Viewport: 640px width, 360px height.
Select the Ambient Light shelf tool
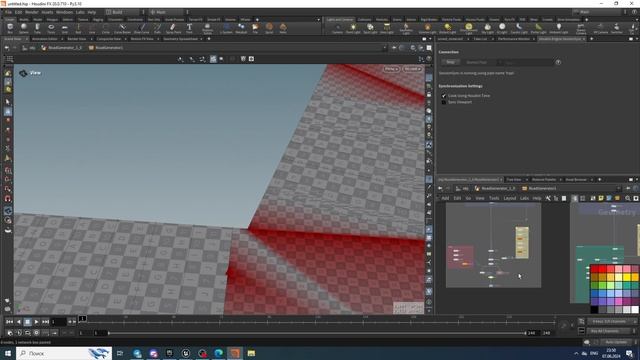(558, 28)
